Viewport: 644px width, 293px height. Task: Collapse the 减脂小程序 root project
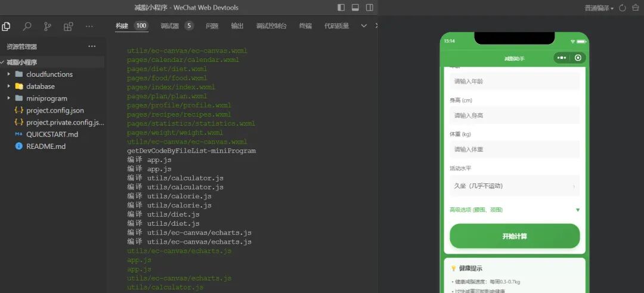click(x=2, y=63)
